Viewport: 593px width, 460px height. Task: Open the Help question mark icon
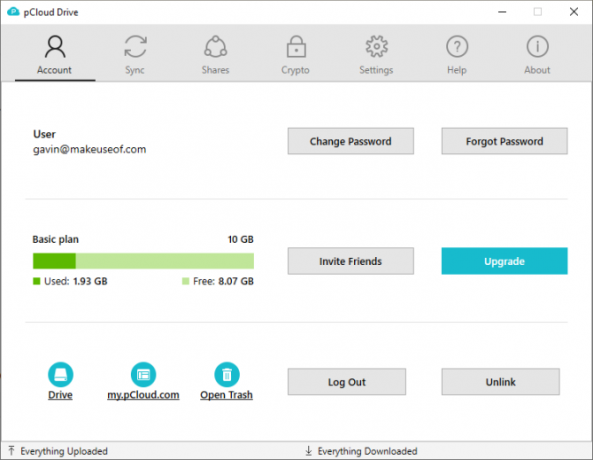pyautogui.click(x=457, y=47)
